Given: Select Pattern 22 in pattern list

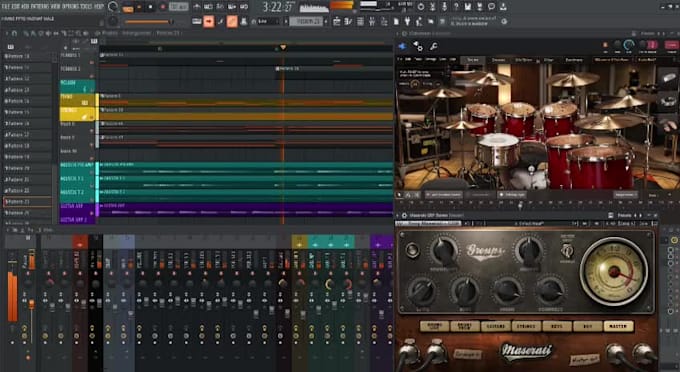Looking at the screenshot, I should (x=28, y=190).
